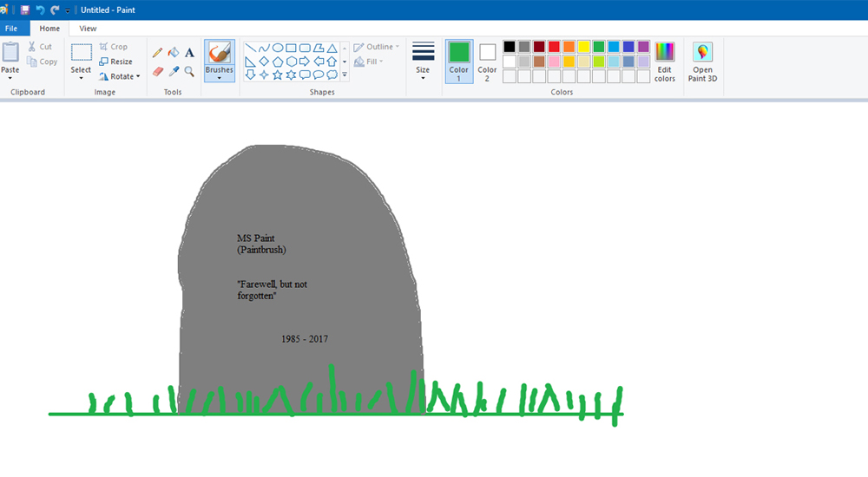Screen dimensions: 868x477
Task: Choose the Left arrow shape
Action: coord(319,62)
